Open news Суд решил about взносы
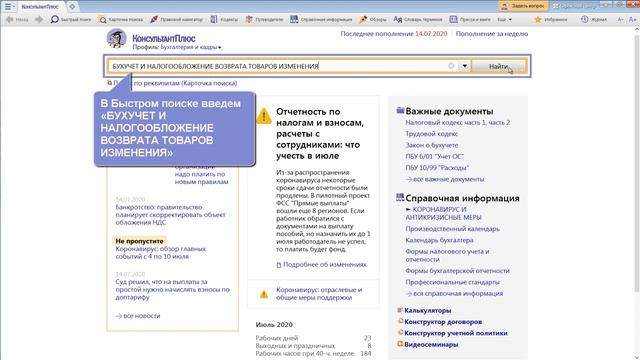 [x=172, y=289]
